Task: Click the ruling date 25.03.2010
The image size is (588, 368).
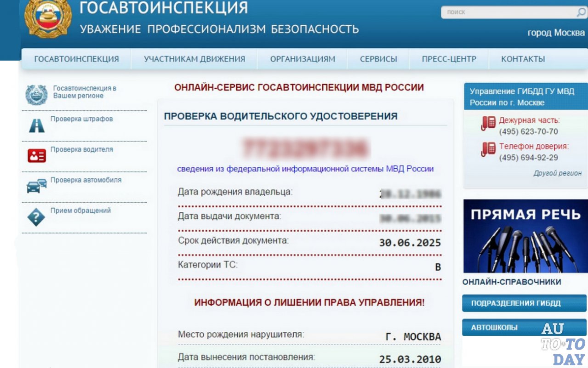Action: (410, 359)
